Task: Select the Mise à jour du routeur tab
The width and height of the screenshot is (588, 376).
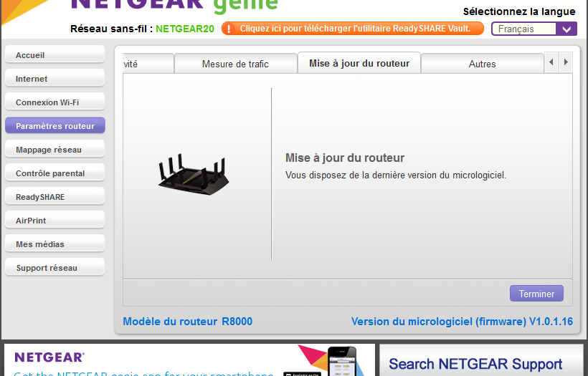Action: click(359, 63)
